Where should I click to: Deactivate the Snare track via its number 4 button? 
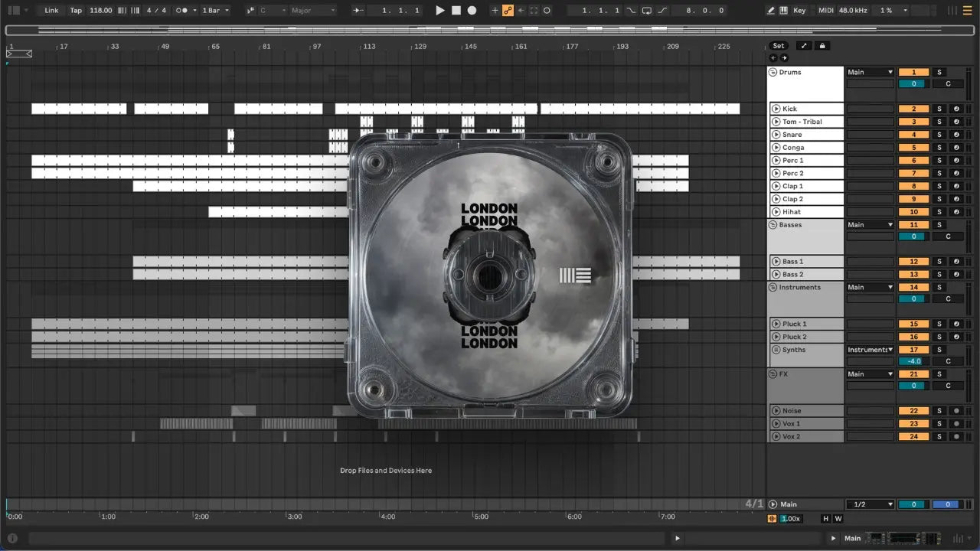(913, 135)
